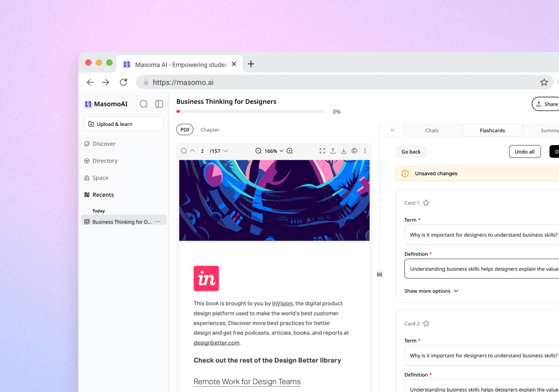Open the Discover section
Viewport: 559px width, 392px height.
pyautogui.click(x=100, y=144)
